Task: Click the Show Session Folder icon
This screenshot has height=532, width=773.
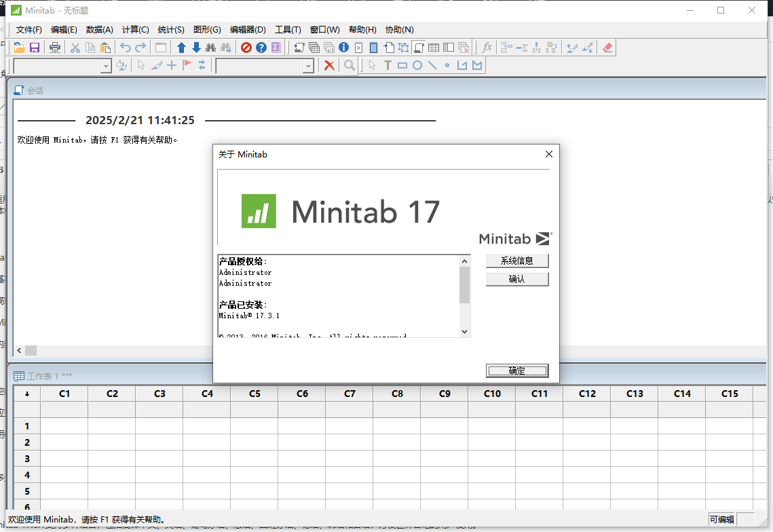Action: tap(299, 47)
